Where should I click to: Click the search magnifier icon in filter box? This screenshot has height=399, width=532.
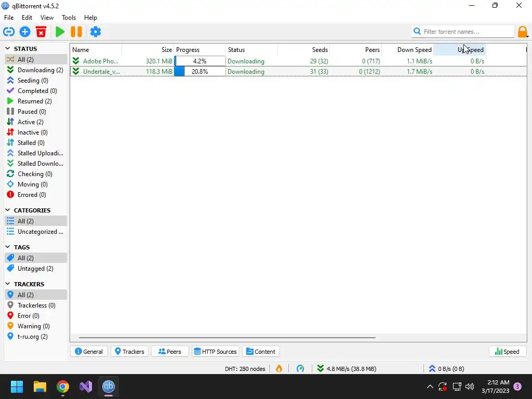click(417, 32)
